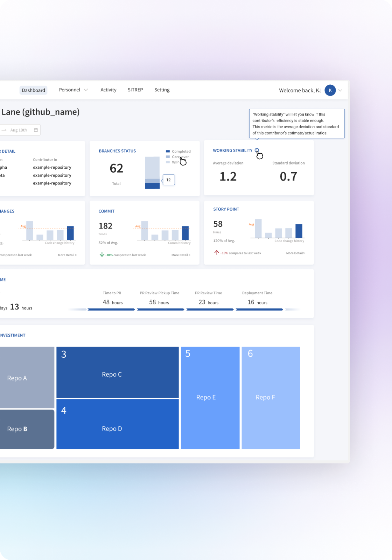Select the Repo E treemap block
The image size is (392, 560).
coord(210,398)
